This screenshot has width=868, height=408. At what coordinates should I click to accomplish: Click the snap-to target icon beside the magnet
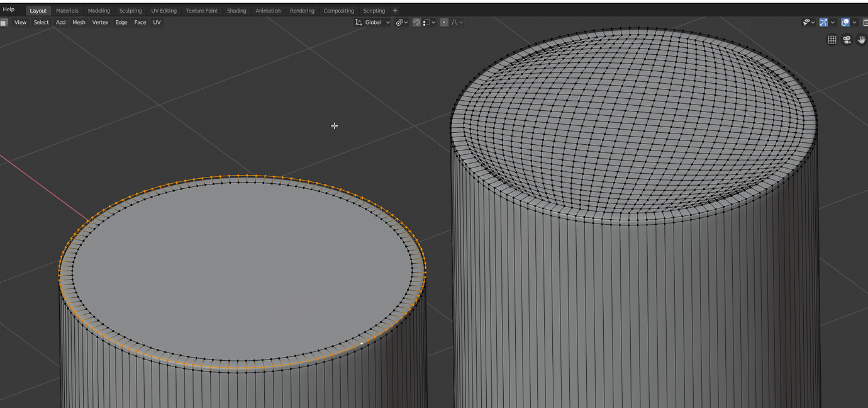[x=426, y=22]
